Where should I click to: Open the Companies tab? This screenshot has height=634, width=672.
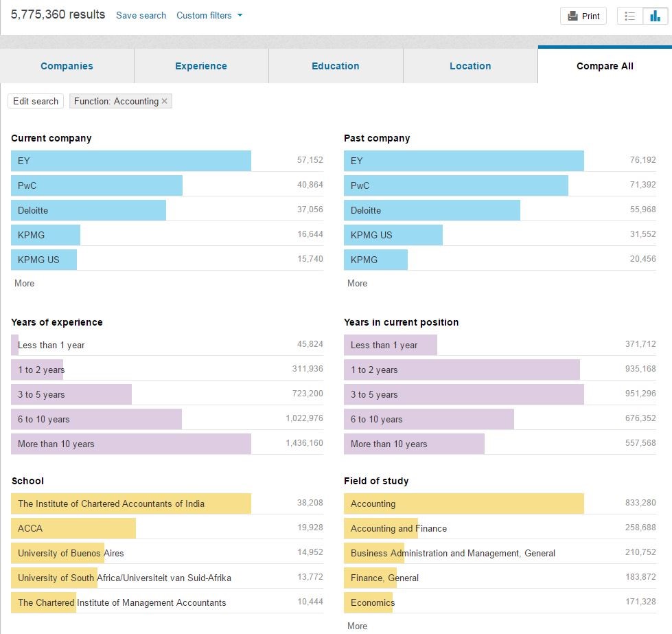coord(67,66)
